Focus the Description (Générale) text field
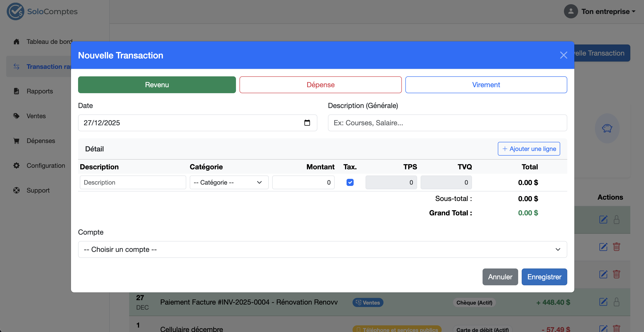This screenshot has width=644, height=332. pyautogui.click(x=447, y=123)
